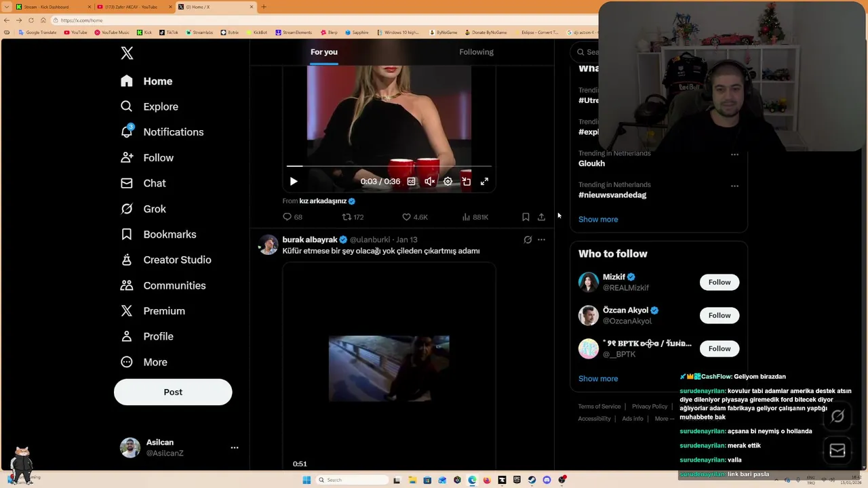Open the Gloukh trending topic
The height and width of the screenshot is (488, 868).
[x=591, y=163]
